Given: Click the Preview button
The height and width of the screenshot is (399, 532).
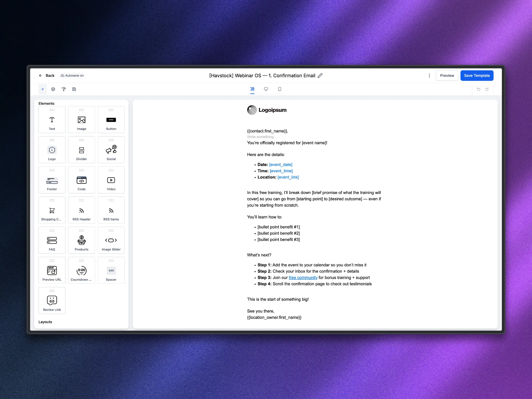Looking at the screenshot, I should (x=447, y=76).
